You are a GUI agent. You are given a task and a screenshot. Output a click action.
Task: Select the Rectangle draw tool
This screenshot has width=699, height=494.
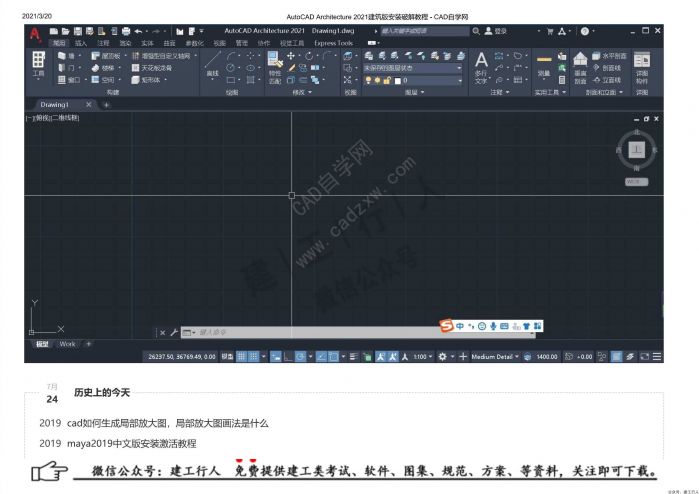pos(230,80)
